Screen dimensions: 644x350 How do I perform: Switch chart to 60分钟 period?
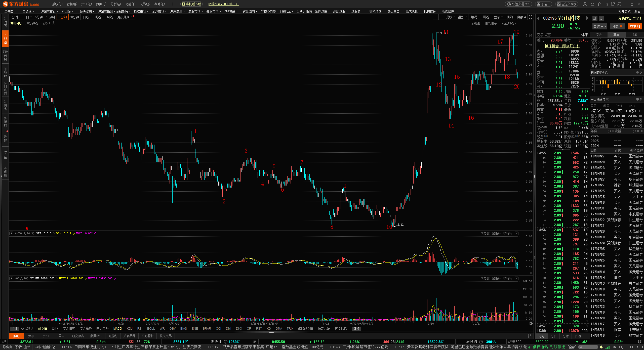[74, 17]
